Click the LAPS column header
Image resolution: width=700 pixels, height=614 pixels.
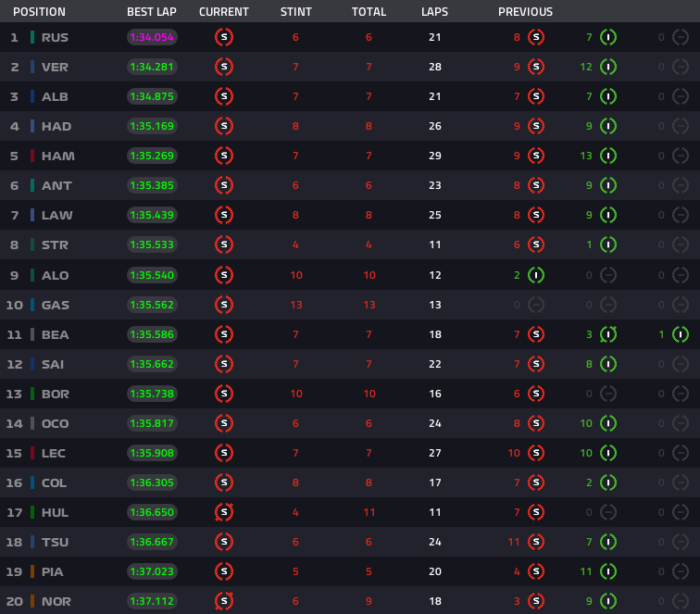coord(434,12)
